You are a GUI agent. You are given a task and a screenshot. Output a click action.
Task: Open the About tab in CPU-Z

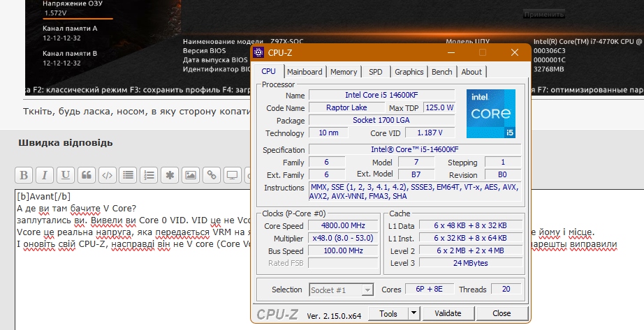(471, 72)
